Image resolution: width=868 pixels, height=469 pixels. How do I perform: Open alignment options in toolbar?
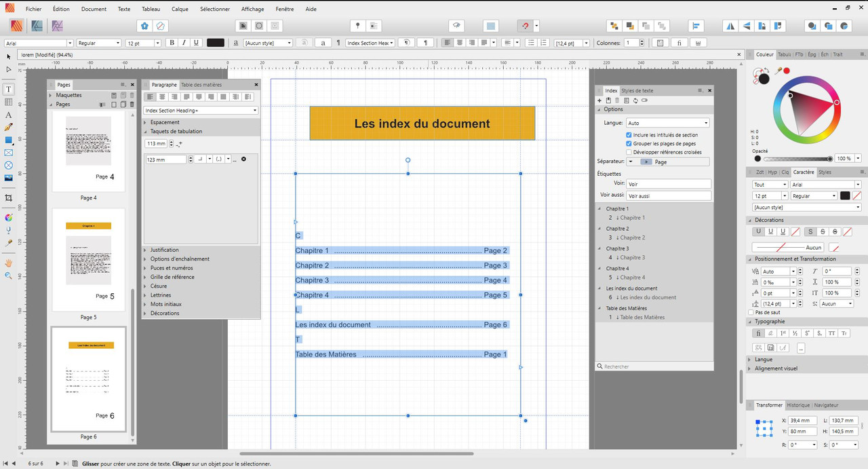click(696, 26)
